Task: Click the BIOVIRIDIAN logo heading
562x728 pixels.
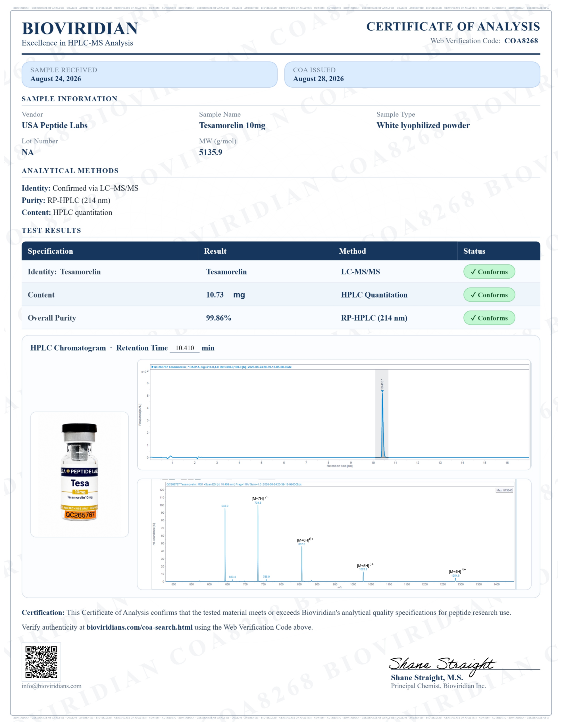Action: (x=80, y=28)
